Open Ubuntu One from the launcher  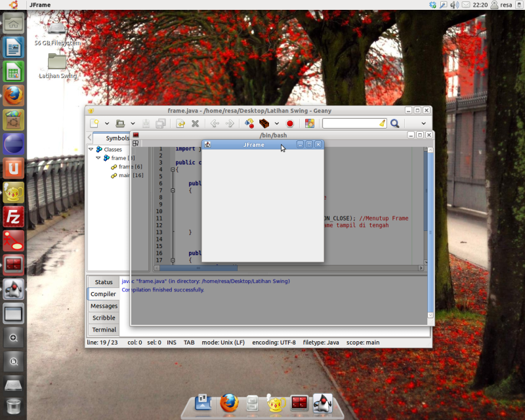click(x=13, y=168)
